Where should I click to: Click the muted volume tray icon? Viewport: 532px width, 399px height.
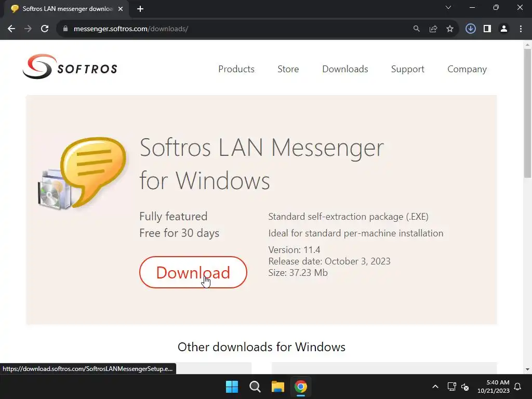[x=465, y=387]
